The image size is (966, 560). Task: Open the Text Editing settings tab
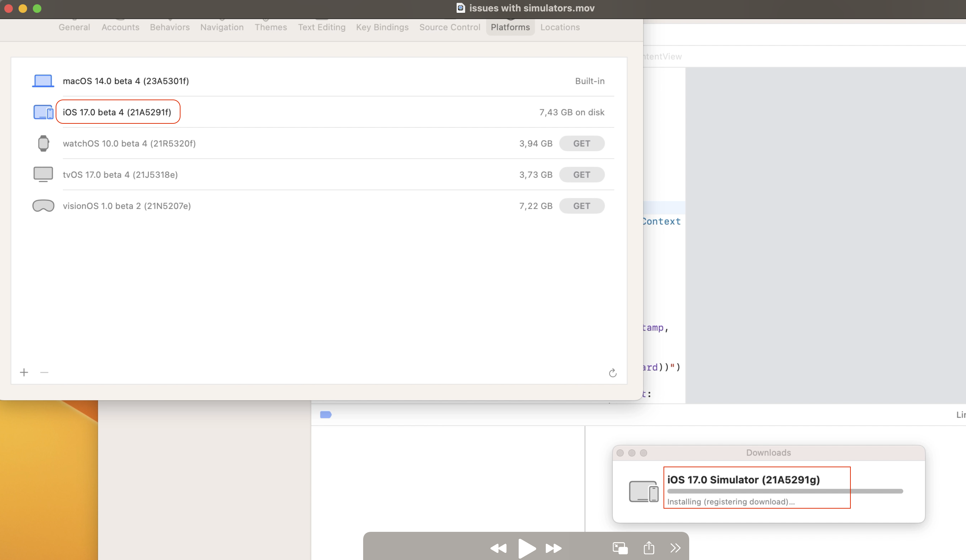321,27
